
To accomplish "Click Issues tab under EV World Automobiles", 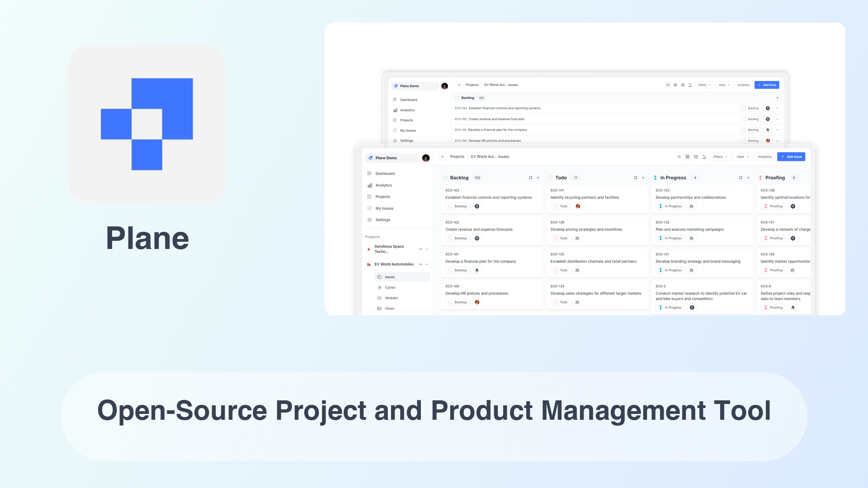I will click(389, 277).
